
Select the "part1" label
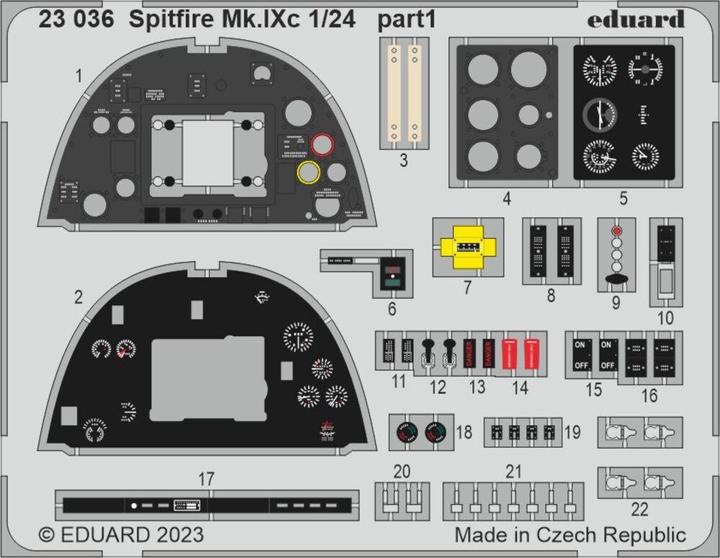pos(406,21)
